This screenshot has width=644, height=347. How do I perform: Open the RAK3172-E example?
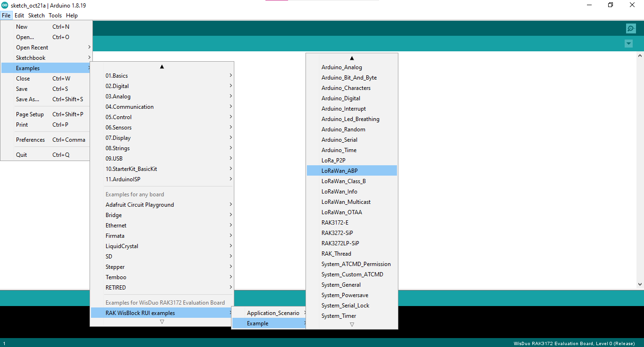(352, 223)
